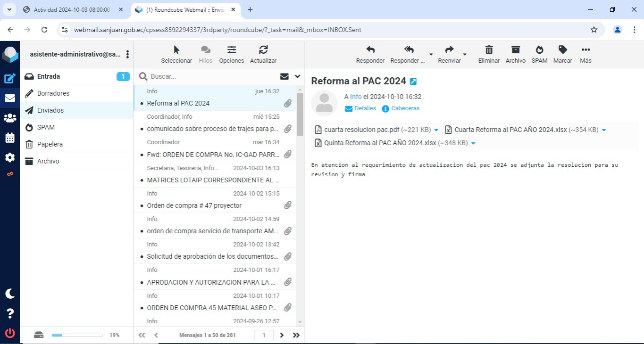644x344 pixels.
Task: Toggle dark mode moon icon
Action: (x=10, y=294)
